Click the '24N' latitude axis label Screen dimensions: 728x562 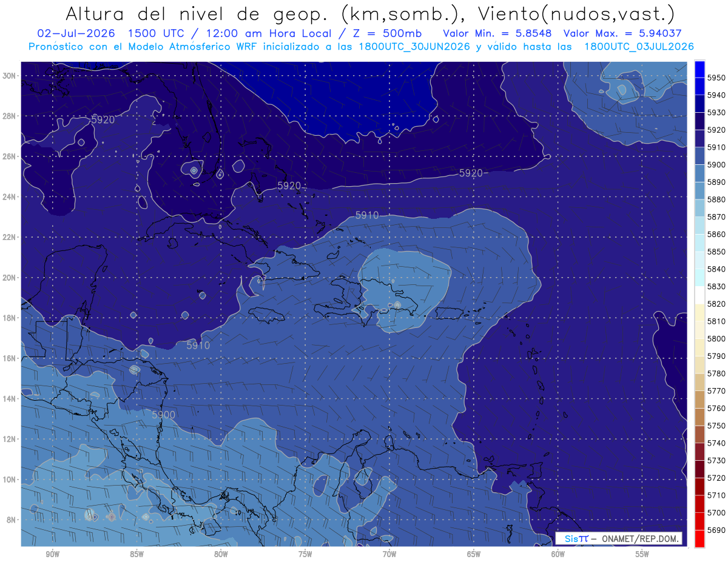coord(10,197)
